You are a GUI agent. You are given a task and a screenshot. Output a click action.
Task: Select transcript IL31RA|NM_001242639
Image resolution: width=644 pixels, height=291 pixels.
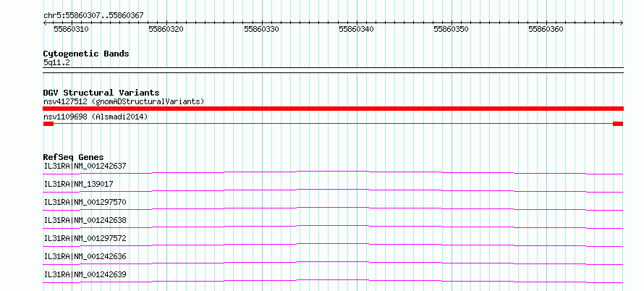click(x=85, y=274)
